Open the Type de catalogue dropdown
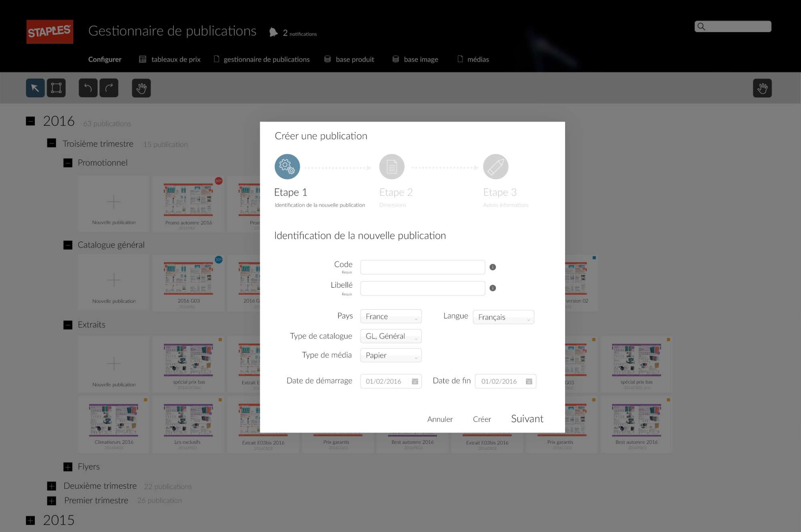 click(391, 336)
